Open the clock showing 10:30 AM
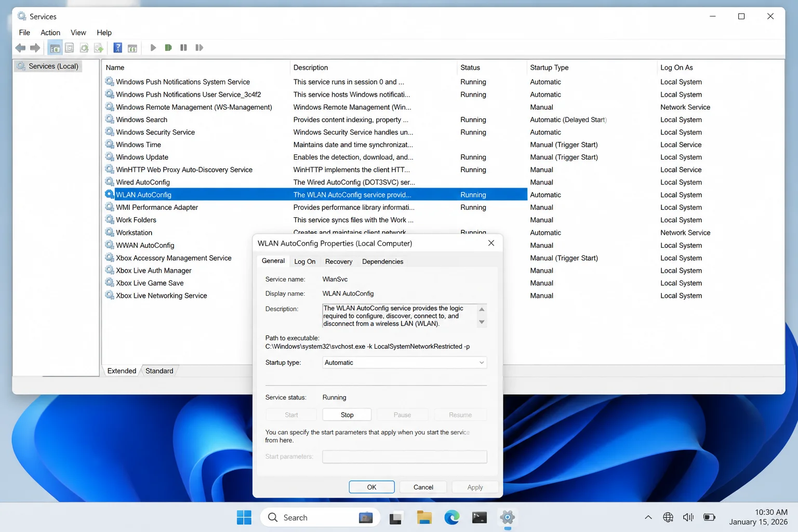798x532 pixels. [758, 517]
